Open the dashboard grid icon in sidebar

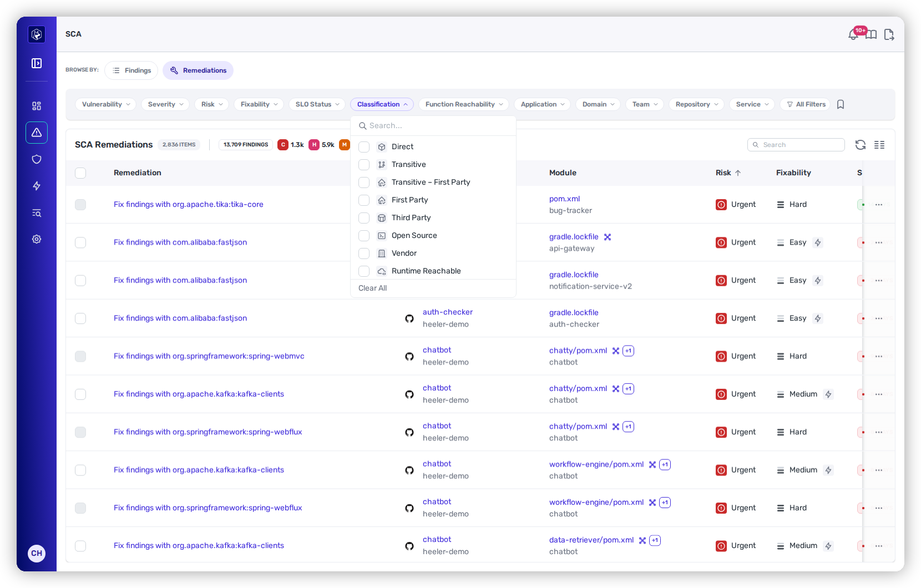tap(37, 106)
